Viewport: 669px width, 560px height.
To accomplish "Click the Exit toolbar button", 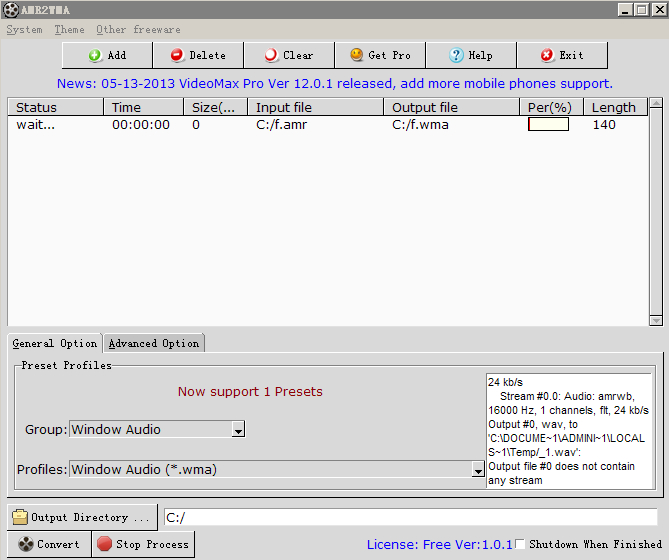I will coord(561,55).
